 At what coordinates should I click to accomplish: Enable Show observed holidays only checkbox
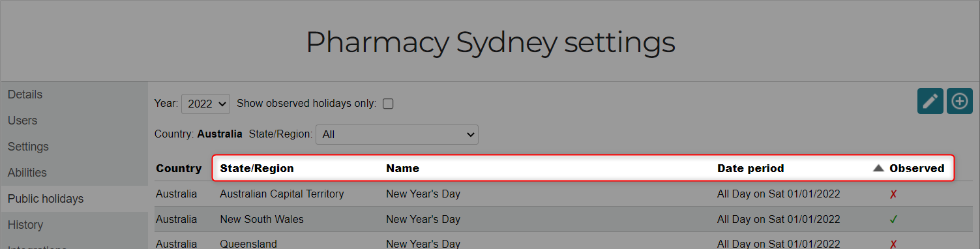point(388,104)
